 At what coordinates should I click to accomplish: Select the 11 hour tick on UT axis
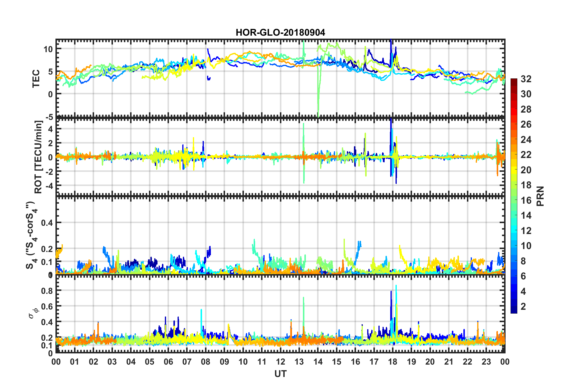coord(262,361)
